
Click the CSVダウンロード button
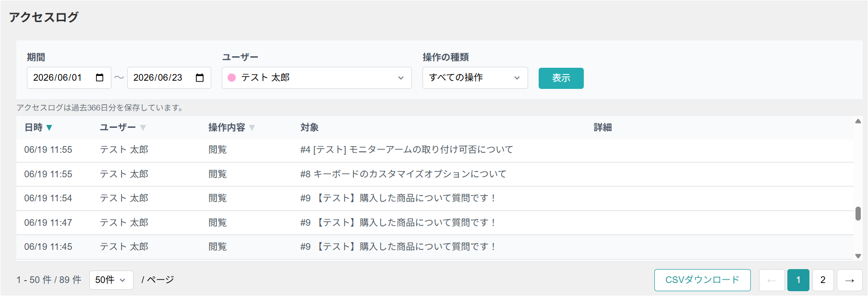(702, 280)
